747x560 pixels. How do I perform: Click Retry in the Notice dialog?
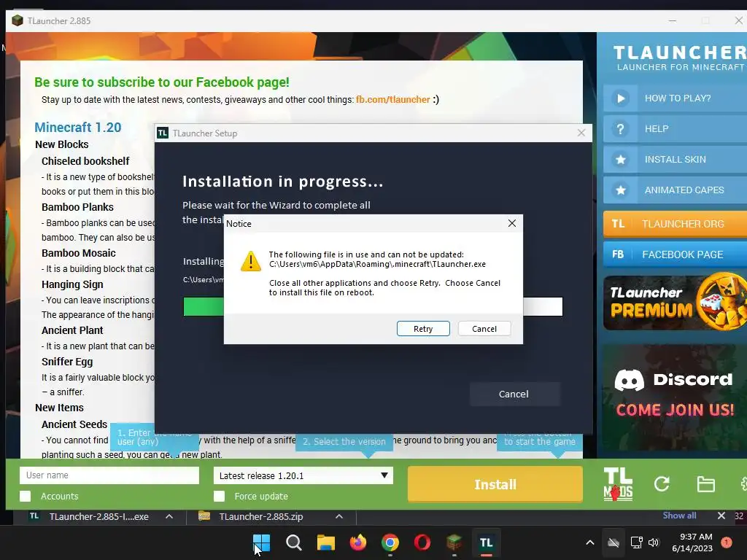(423, 329)
